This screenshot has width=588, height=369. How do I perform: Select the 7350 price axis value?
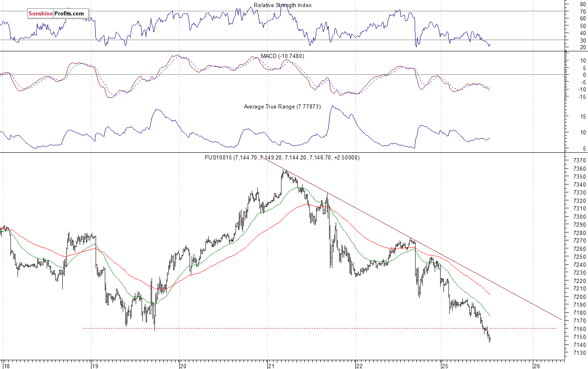click(x=579, y=177)
